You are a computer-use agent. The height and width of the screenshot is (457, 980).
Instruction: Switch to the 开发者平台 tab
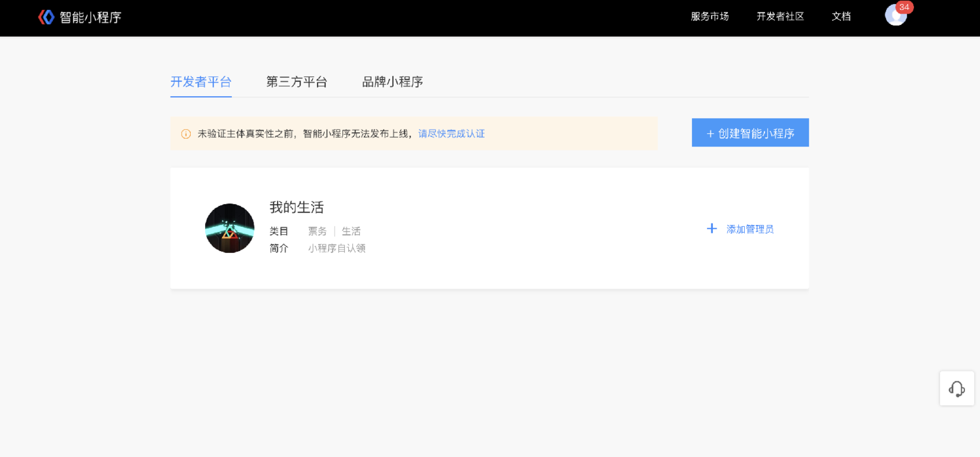tap(201, 82)
